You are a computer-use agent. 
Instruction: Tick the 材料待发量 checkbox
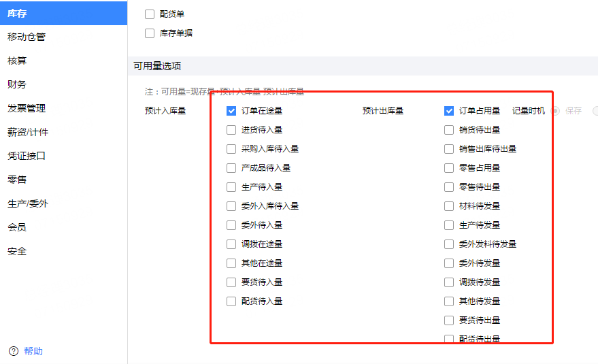coord(449,206)
